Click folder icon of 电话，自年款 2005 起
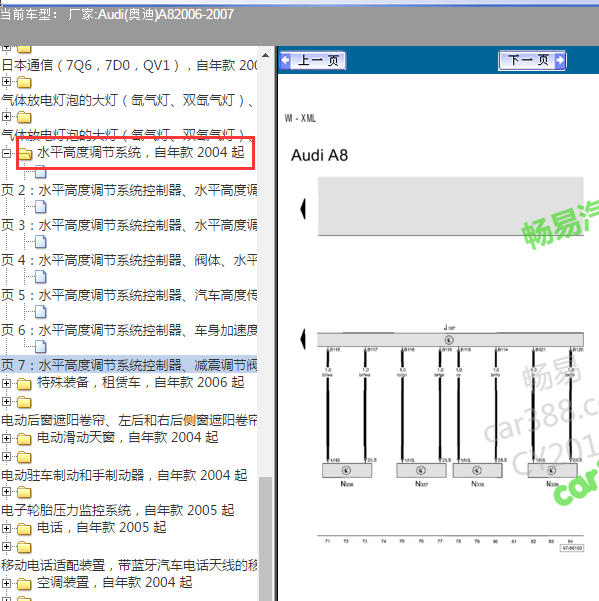Viewport: 599px width, 601px height. [24, 529]
